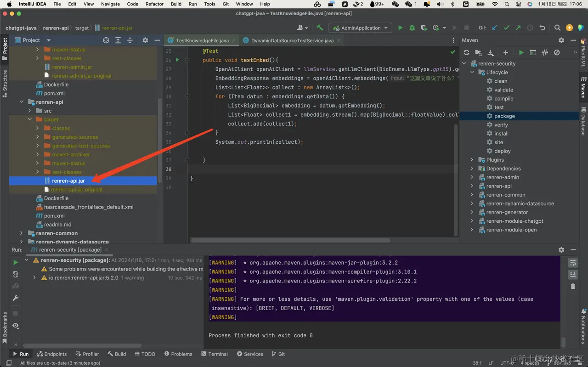The width and height of the screenshot is (588, 367).
Task: Open the Notifications side panel
Action: click(x=583, y=327)
